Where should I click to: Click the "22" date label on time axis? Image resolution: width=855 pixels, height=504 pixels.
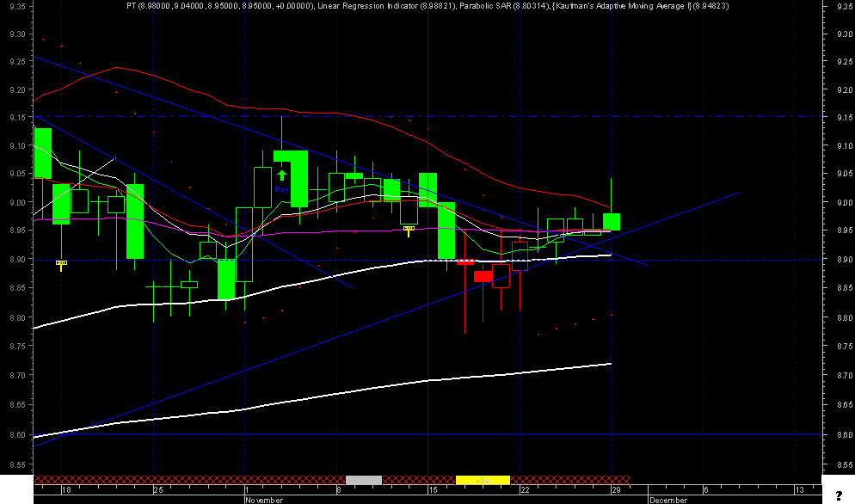525,490
